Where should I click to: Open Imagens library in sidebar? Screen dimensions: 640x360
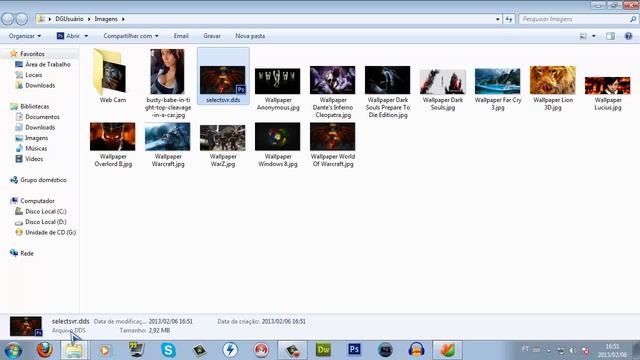tap(36, 138)
